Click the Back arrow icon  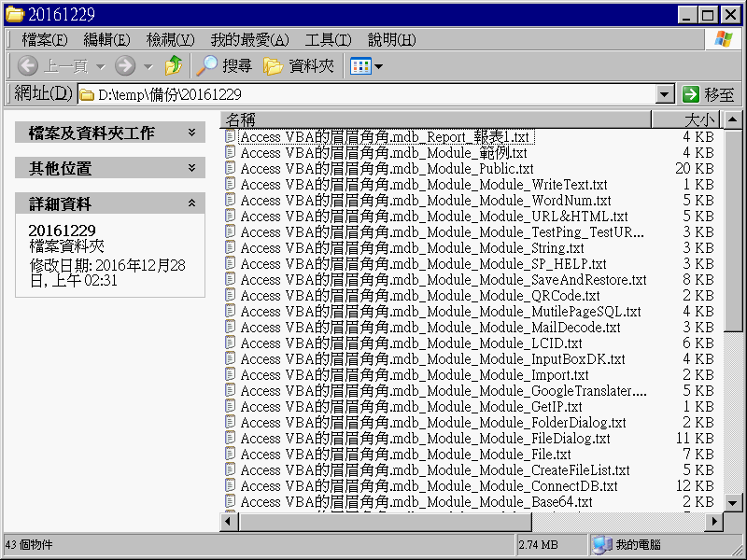point(28,65)
